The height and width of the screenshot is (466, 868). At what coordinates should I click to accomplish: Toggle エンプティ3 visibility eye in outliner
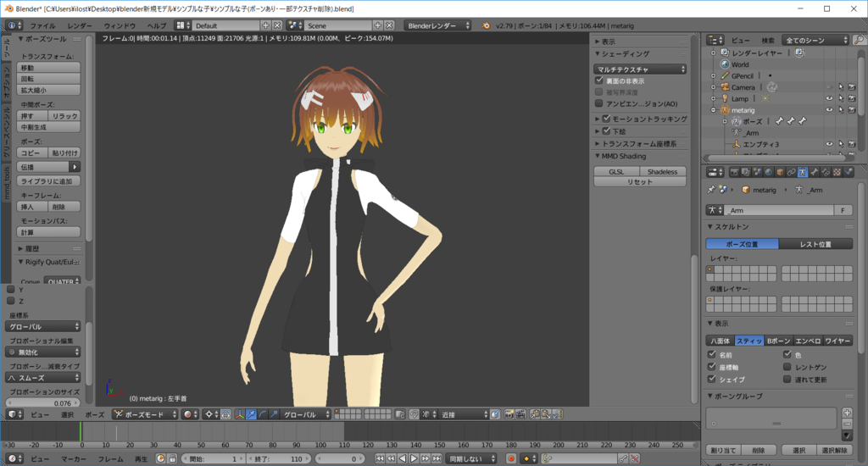[x=829, y=144]
